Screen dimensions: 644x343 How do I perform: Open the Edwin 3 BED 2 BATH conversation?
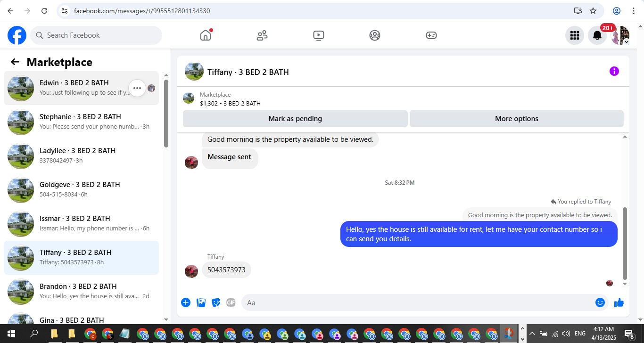[81, 88]
